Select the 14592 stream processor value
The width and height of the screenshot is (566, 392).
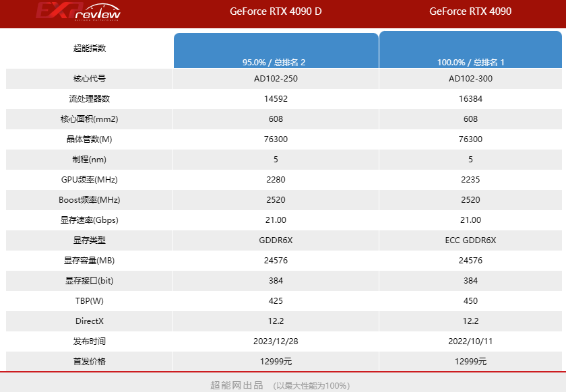276,99
